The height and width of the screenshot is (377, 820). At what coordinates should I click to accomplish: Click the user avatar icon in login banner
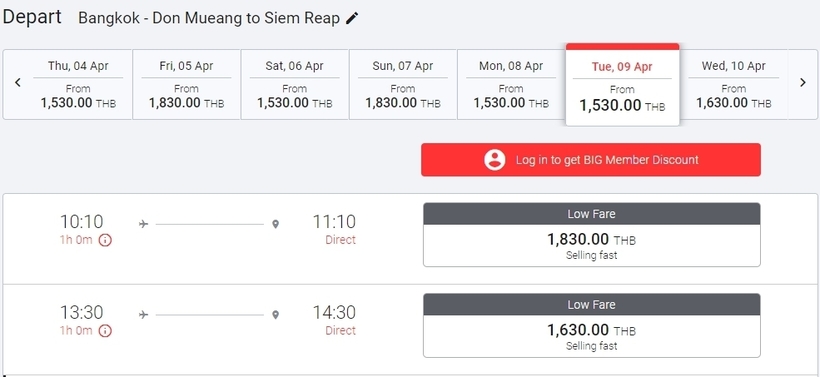[x=495, y=160]
